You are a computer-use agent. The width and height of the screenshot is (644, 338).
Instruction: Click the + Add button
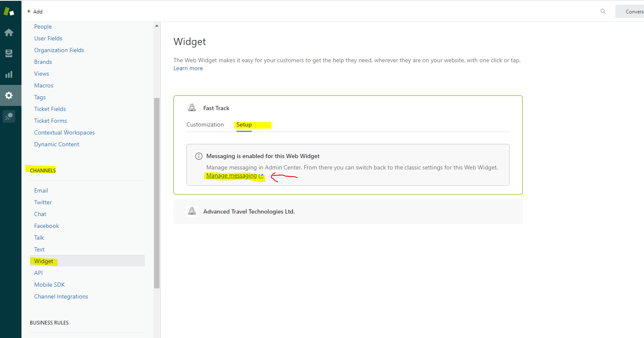click(35, 11)
